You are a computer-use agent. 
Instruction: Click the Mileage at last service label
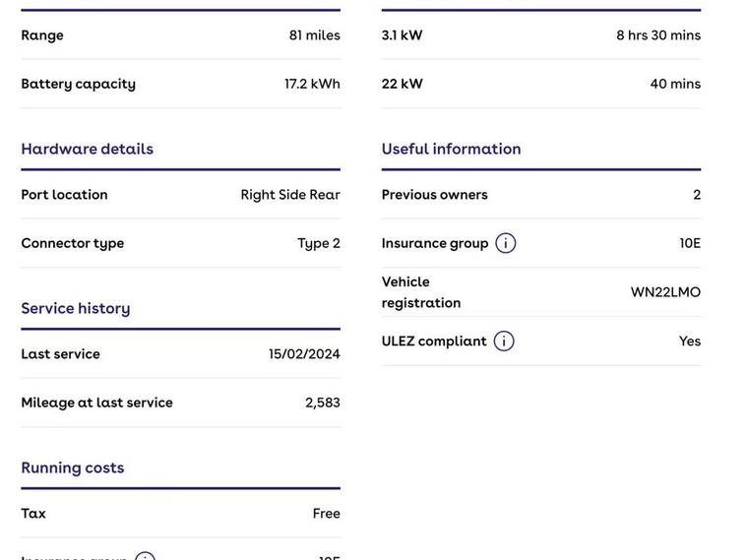click(97, 403)
